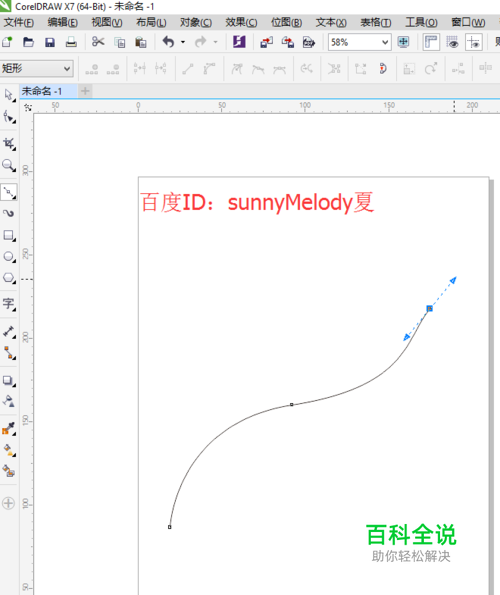500x595 pixels.
Task: Toggle show guidelines button
Action: pos(473,42)
